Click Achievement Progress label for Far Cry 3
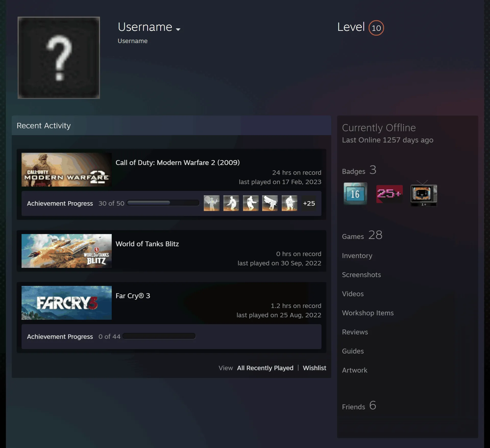The image size is (490, 448). [60, 337]
